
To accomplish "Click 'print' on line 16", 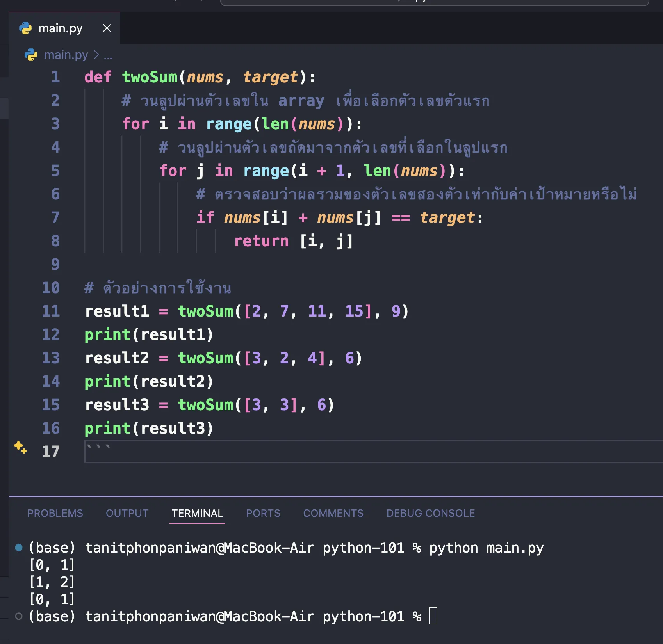I will [x=107, y=428].
